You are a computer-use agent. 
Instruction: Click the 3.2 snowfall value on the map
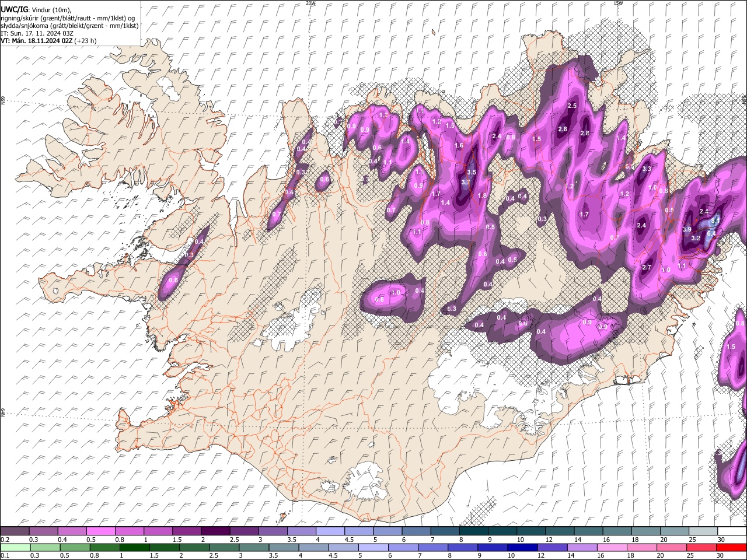pos(696,238)
